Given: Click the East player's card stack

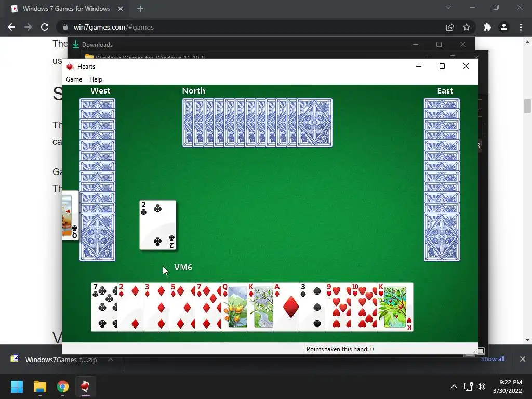Looking at the screenshot, I should 442,180.
